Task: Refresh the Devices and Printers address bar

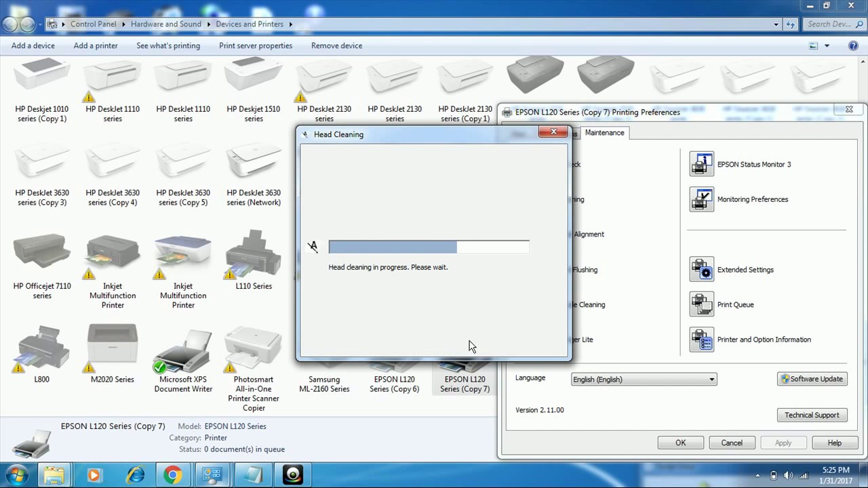Action: 791,24
